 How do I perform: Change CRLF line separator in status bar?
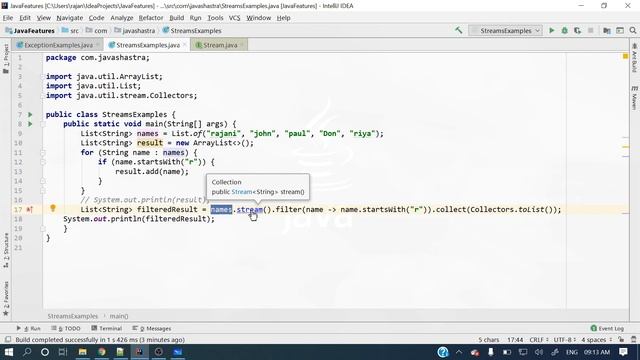pos(538,340)
